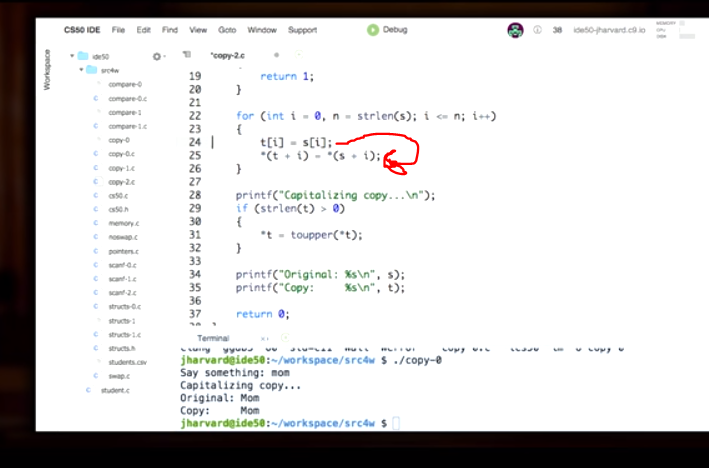This screenshot has width=709, height=468.
Task: Open the structs-1 file
Action: (x=122, y=321)
